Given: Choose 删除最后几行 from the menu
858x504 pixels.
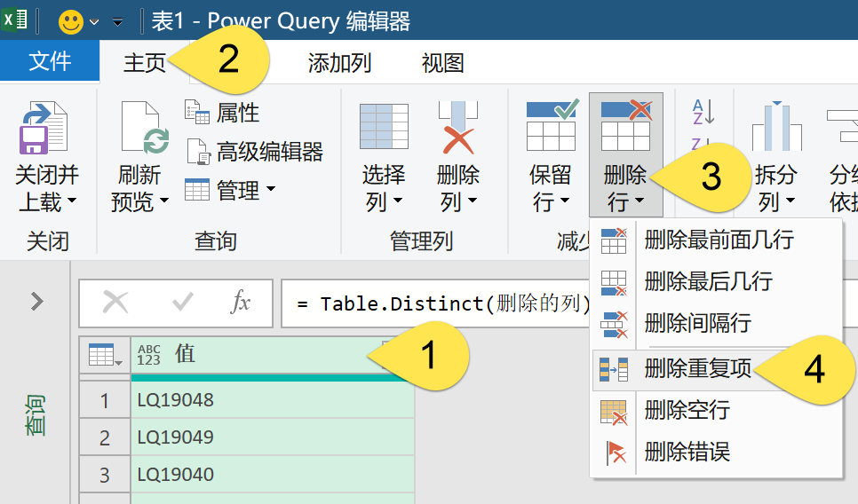Looking at the screenshot, I should tap(716, 281).
